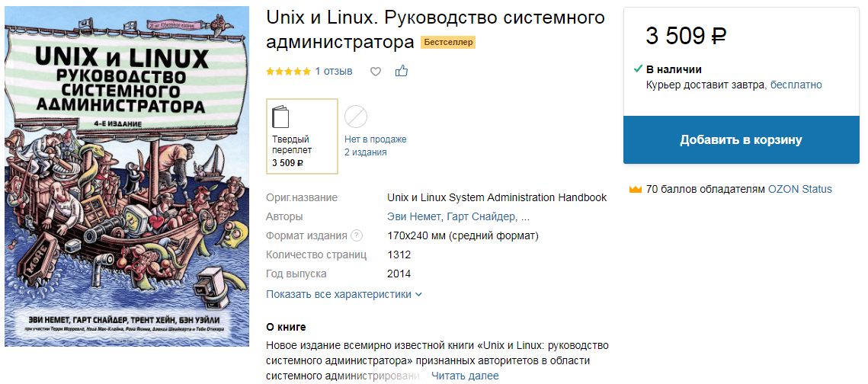The image size is (868, 384).
Task: Open the format help question mark icon
Action: point(357,235)
